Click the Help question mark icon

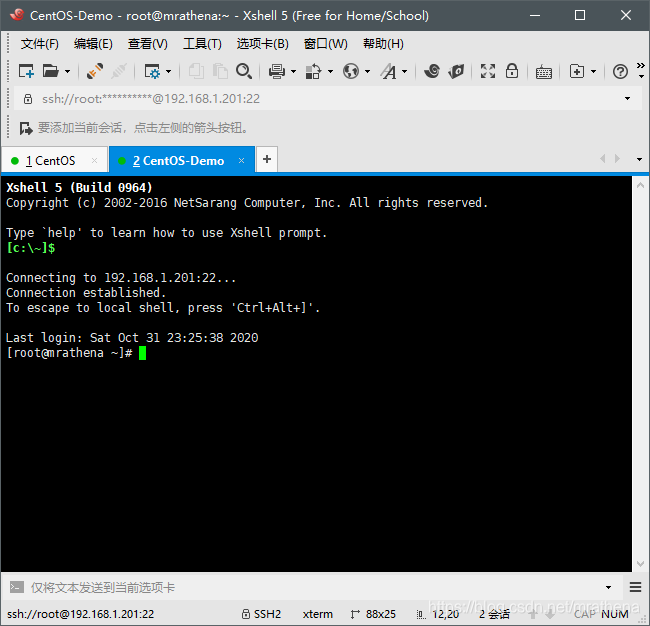point(620,72)
